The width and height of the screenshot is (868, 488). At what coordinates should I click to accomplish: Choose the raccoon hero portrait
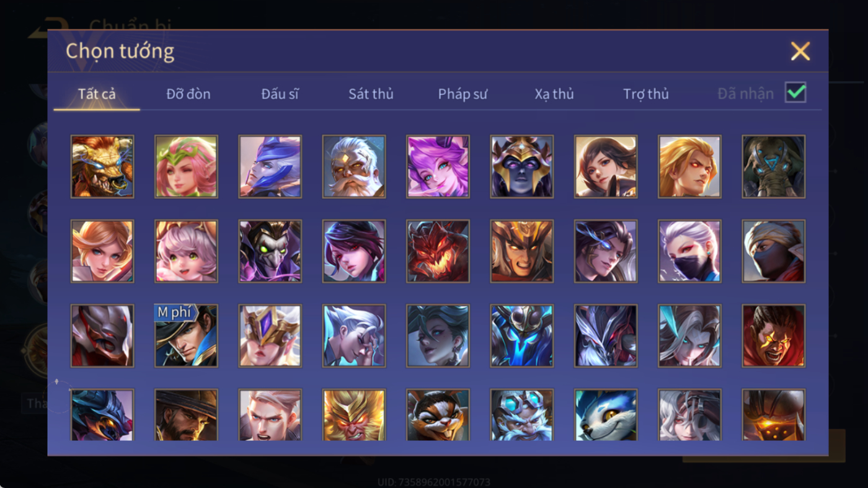pos(438,415)
